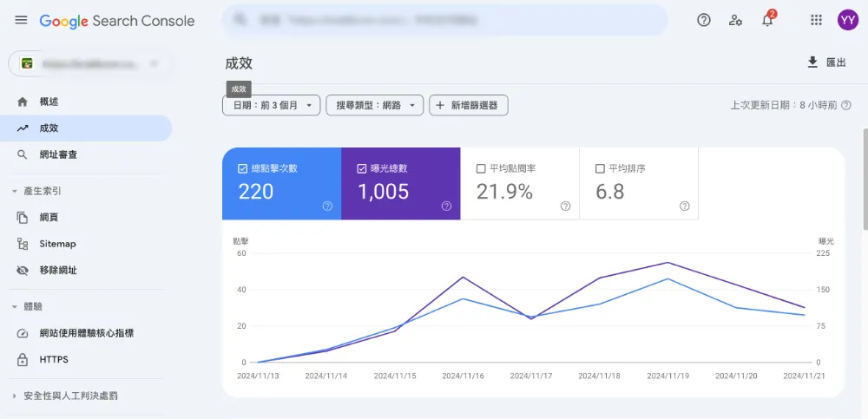Open the Google apps grid
Screen dimensions: 868x419
coord(816,20)
